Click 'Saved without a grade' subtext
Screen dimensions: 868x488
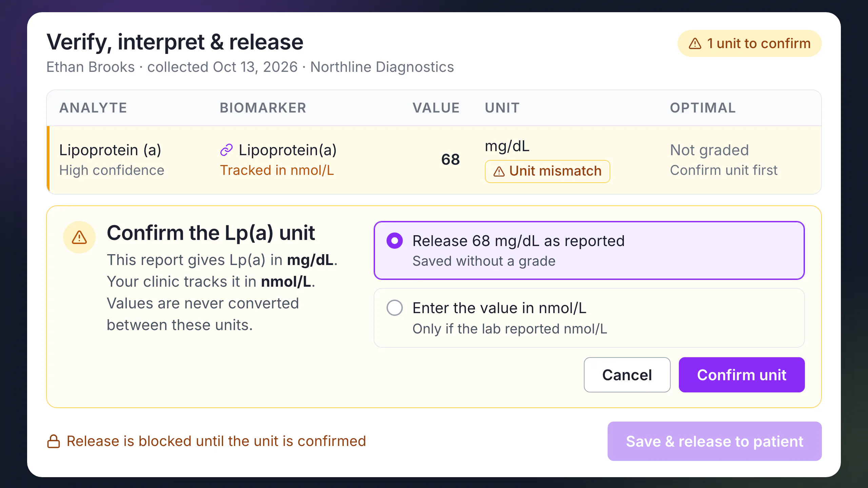484,261
